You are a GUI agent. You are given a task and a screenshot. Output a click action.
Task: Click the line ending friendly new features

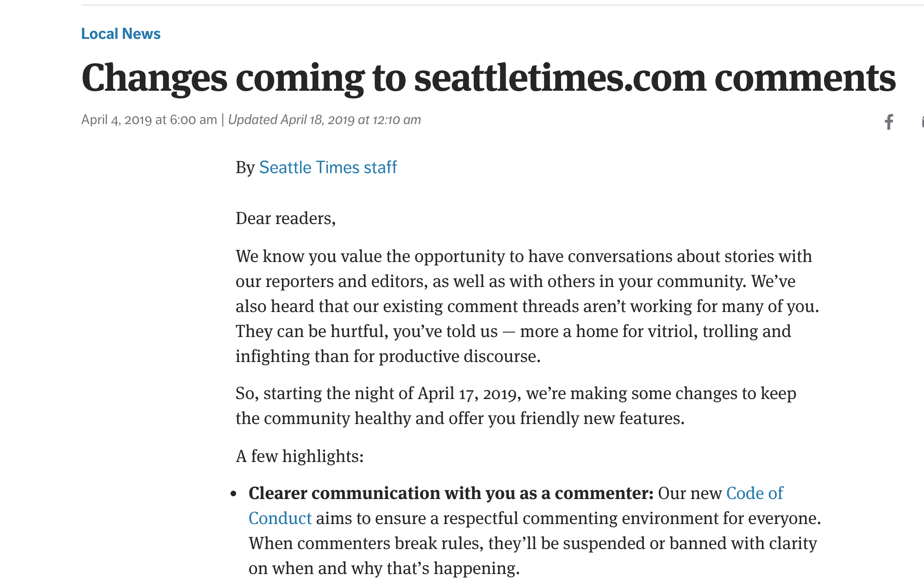460,418
